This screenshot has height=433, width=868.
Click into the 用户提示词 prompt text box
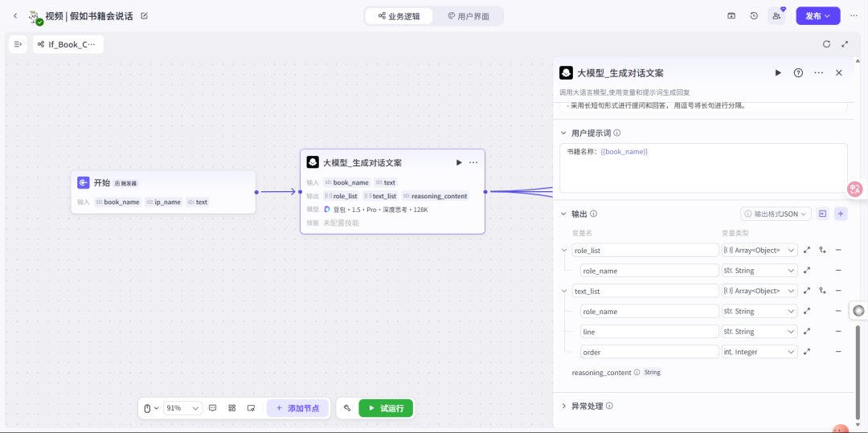pyautogui.click(x=703, y=167)
